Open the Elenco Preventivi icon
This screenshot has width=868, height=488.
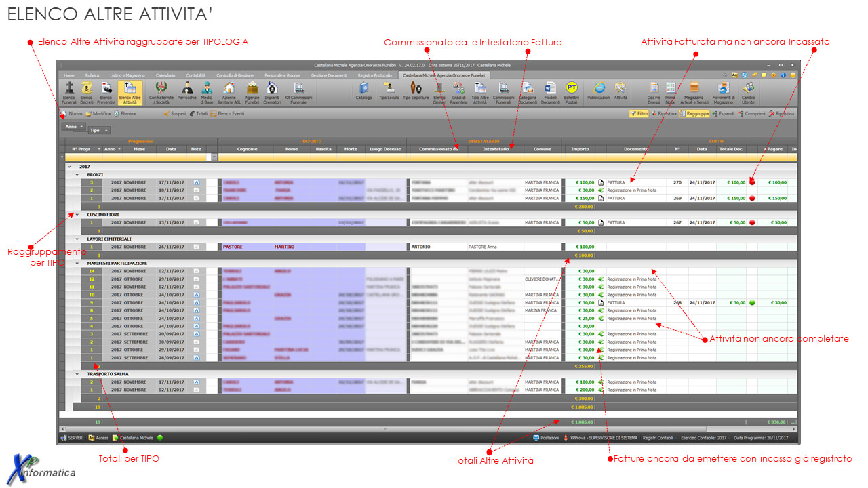coord(106,93)
